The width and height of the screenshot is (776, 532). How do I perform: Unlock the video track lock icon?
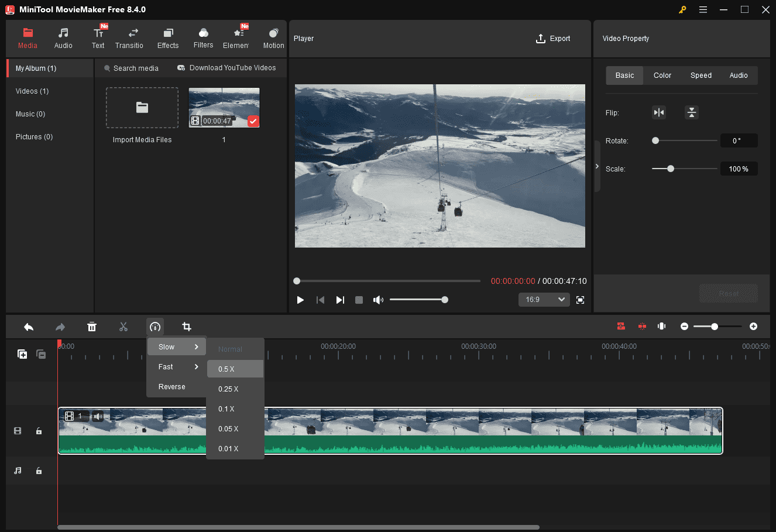39,431
